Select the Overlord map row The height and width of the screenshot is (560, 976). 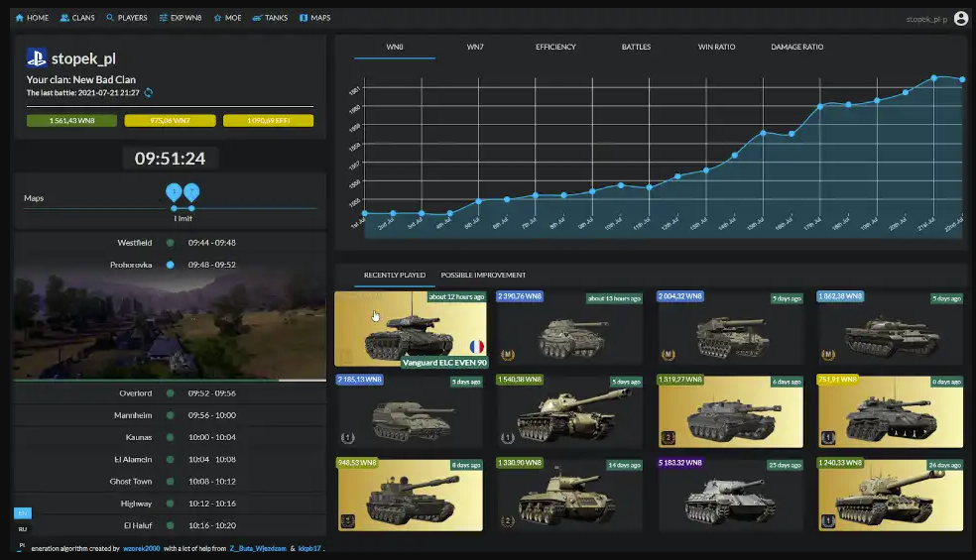click(x=170, y=393)
